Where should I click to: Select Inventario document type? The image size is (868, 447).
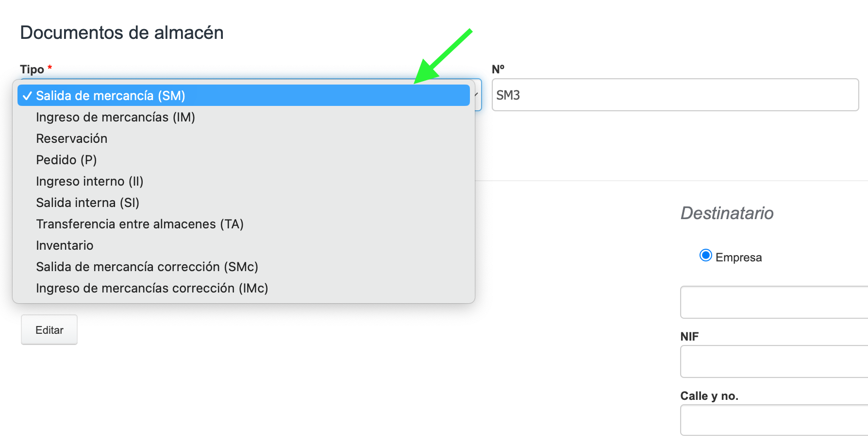pyautogui.click(x=65, y=245)
